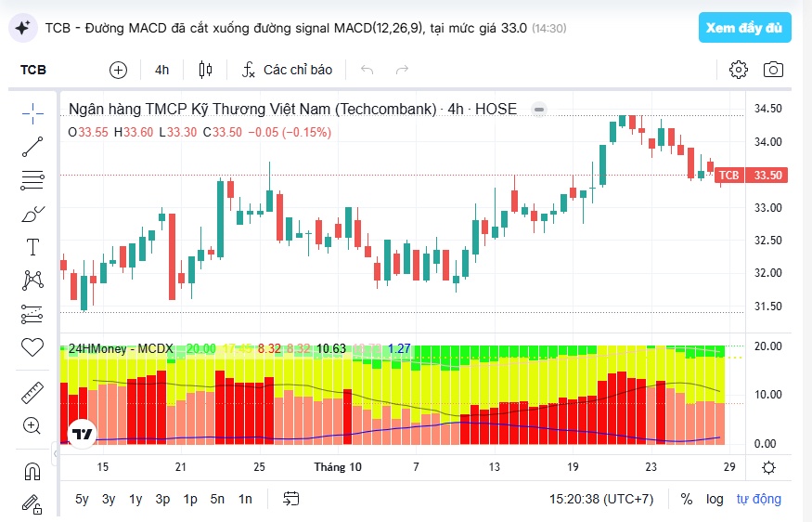Open go to date calendar icon
This screenshot has width=812, height=522.
(x=291, y=499)
